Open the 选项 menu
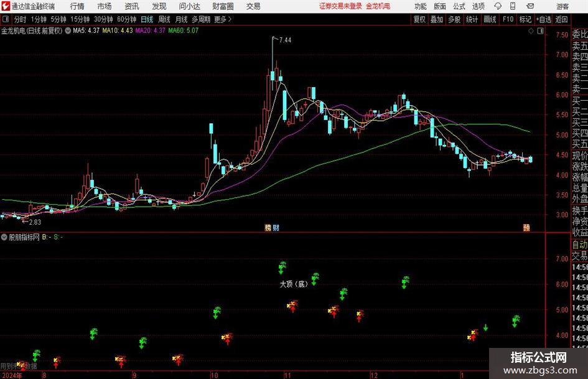The height and width of the screenshot is (379, 588). point(478,6)
